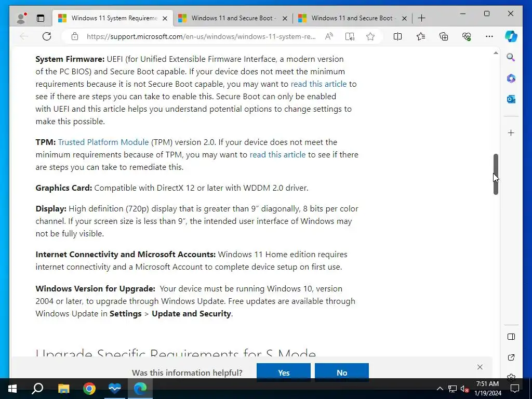Open the notification center icon
This screenshot has height=399, width=532.
515,389
